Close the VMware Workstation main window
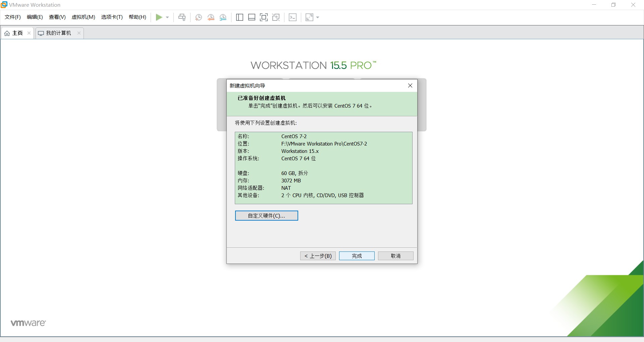Viewport: 644px width, 342px height. pos(633,5)
